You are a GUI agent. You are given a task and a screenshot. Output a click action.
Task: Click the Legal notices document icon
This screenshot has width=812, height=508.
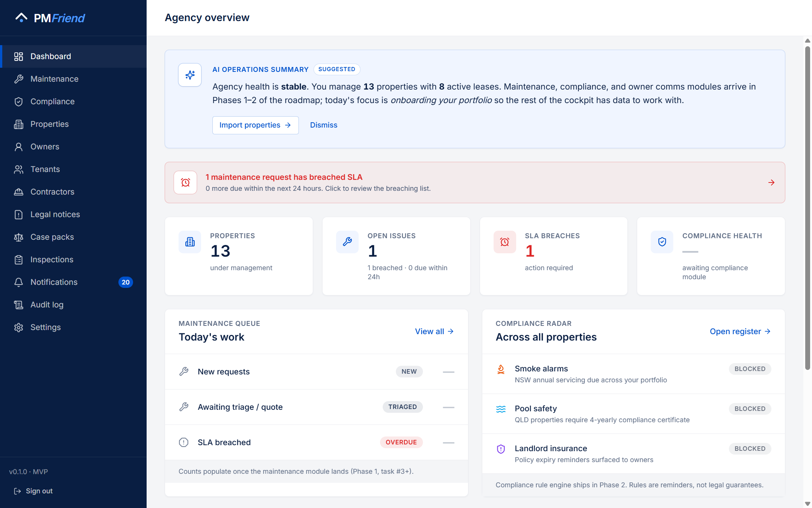coord(18,214)
